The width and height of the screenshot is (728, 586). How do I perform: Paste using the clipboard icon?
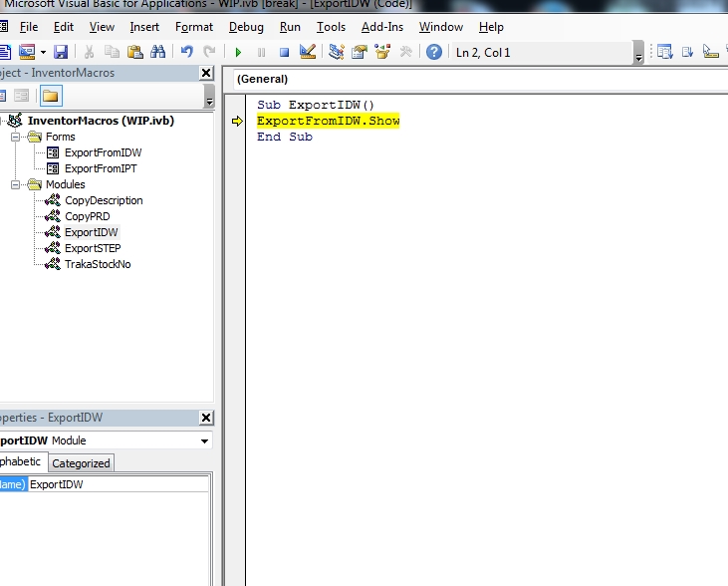(134, 52)
